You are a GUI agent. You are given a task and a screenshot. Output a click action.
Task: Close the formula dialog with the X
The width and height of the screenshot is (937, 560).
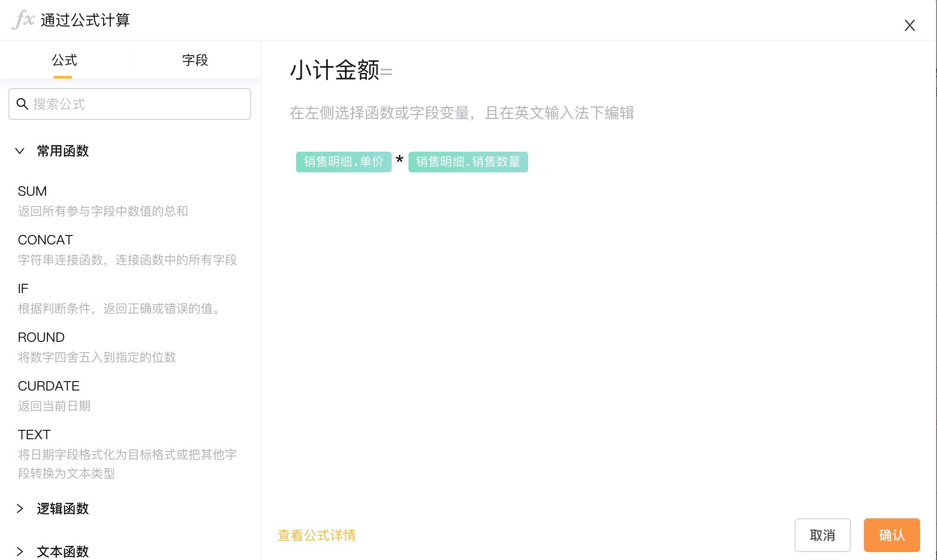coord(909,25)
